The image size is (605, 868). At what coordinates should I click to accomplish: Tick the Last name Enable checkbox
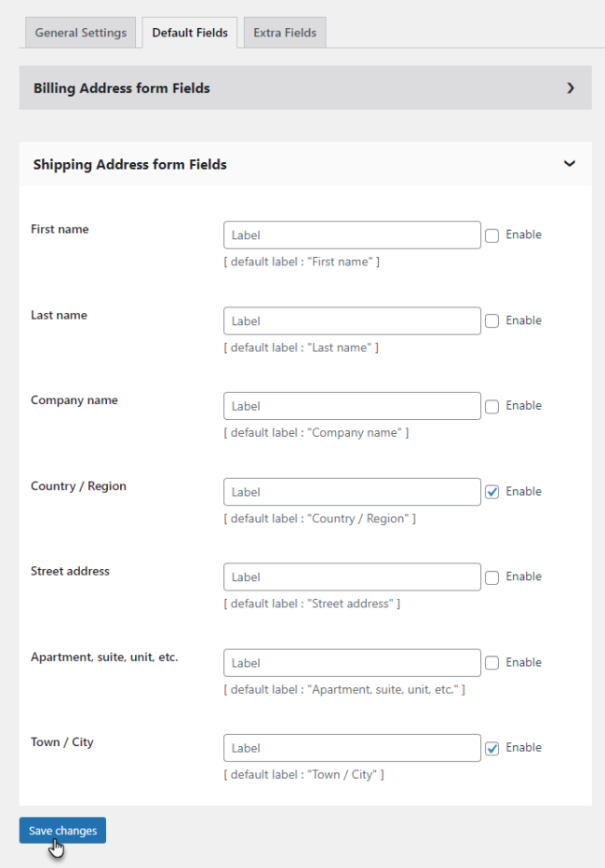coord(492,321)
